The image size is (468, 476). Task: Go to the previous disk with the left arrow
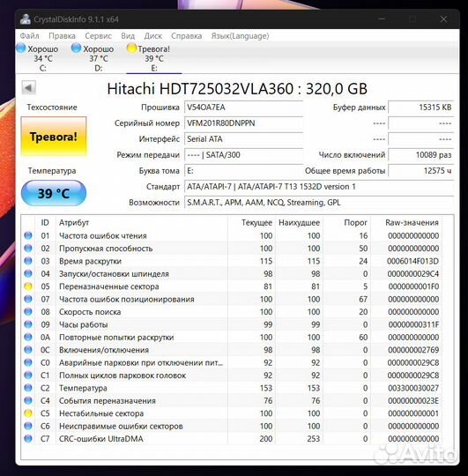pyautogui.click(x=28, y=88)
